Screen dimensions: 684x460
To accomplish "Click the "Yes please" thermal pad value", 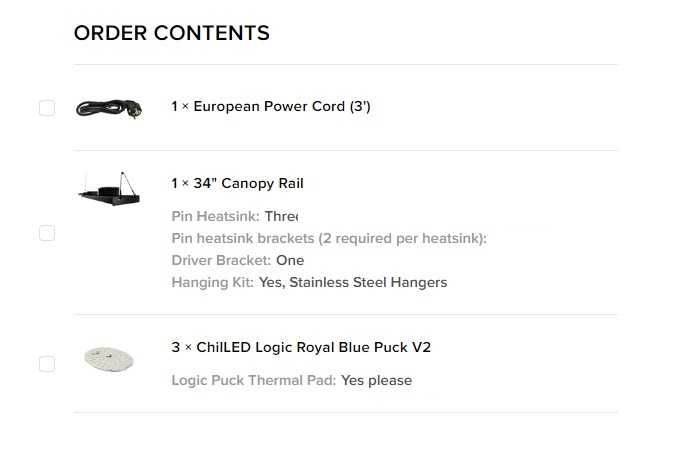I will click(x=376, y=380).
